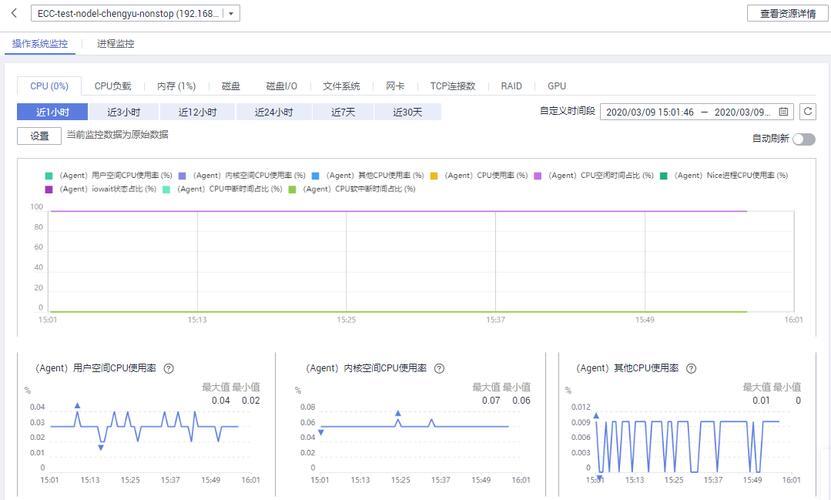Switch to the TCP连接数 tab

coord(452,87)
